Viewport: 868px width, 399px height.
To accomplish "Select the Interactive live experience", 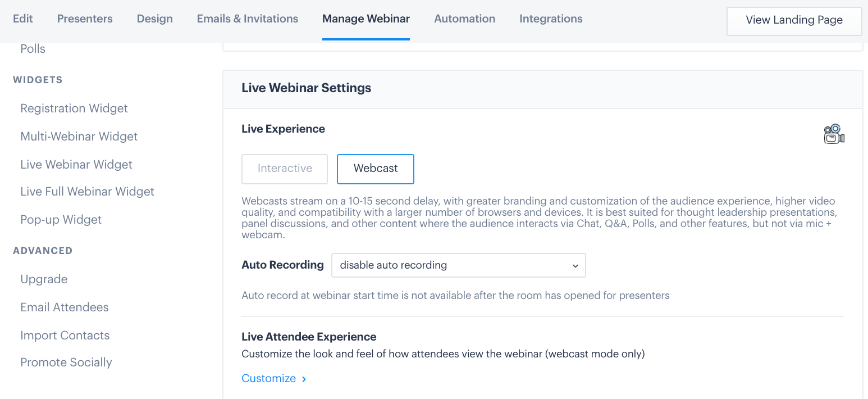I will point(285,169).
